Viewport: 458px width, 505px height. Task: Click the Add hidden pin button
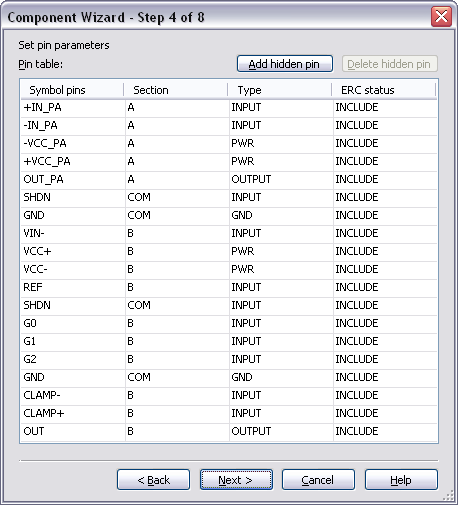point(285,64)
